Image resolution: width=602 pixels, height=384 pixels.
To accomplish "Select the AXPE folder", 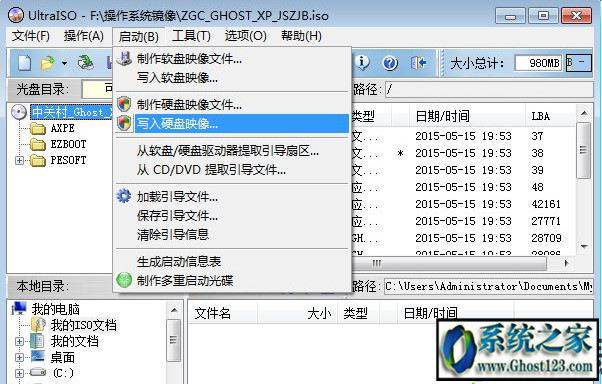I will coord(63,128).
